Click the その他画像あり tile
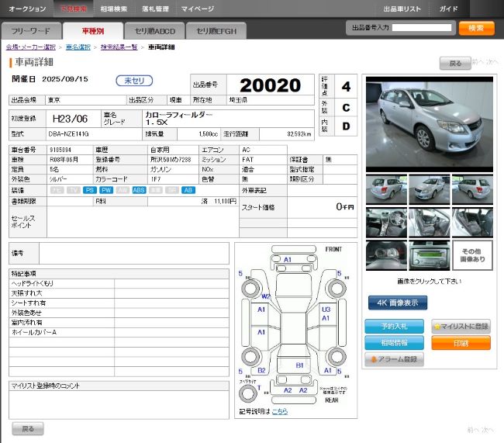Viewport: 504px width, 443px height. [x=472, y=255]
